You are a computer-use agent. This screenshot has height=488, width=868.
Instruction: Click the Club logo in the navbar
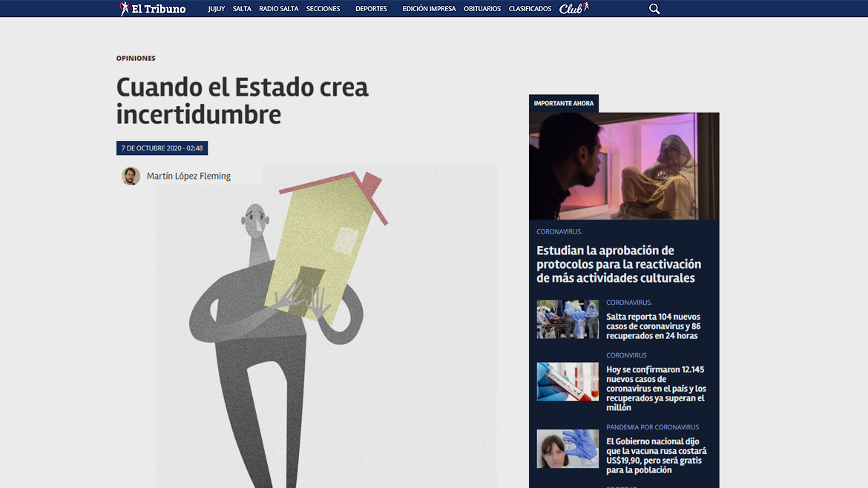573,9
